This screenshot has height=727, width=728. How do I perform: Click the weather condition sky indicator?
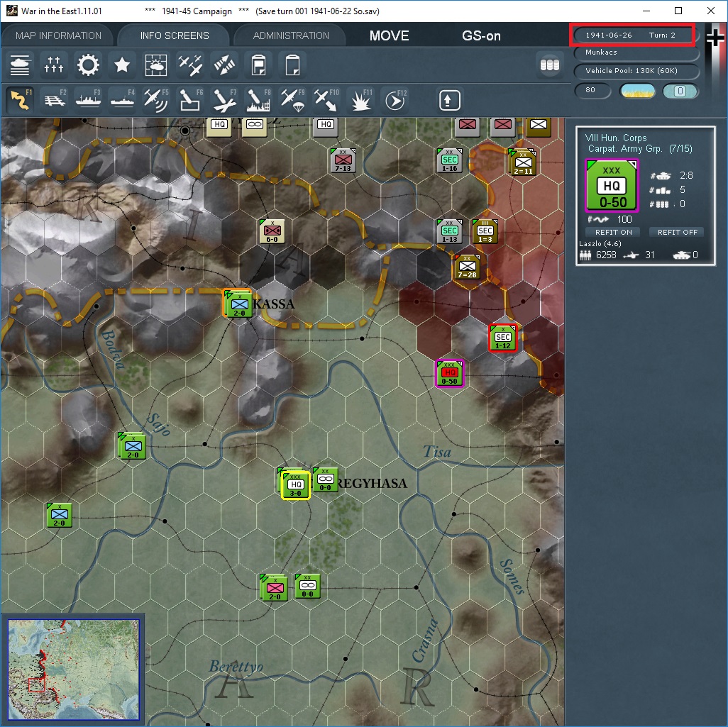pyautogui.click(x=637, y=91)
